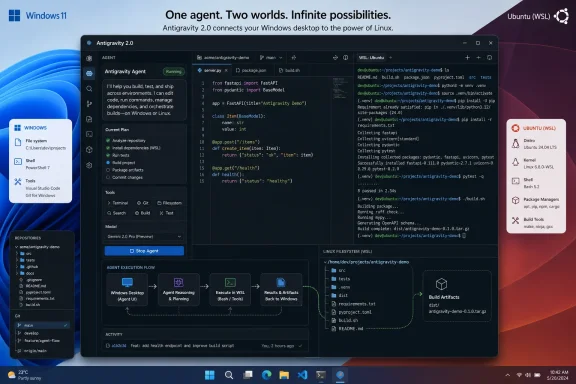The width and height of the screenshot is (576, 384).
Task: Launch Visual Studio Code from the taskbar
Action: point(302,375)
